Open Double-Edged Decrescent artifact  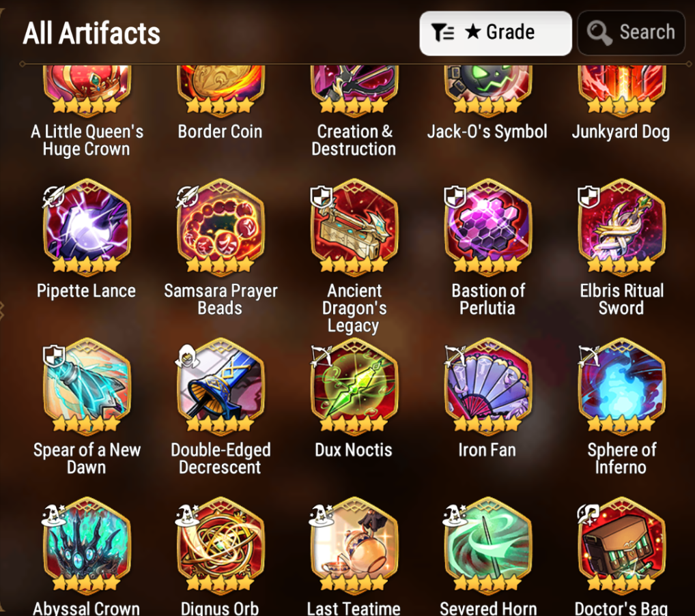tap(221, 384)
